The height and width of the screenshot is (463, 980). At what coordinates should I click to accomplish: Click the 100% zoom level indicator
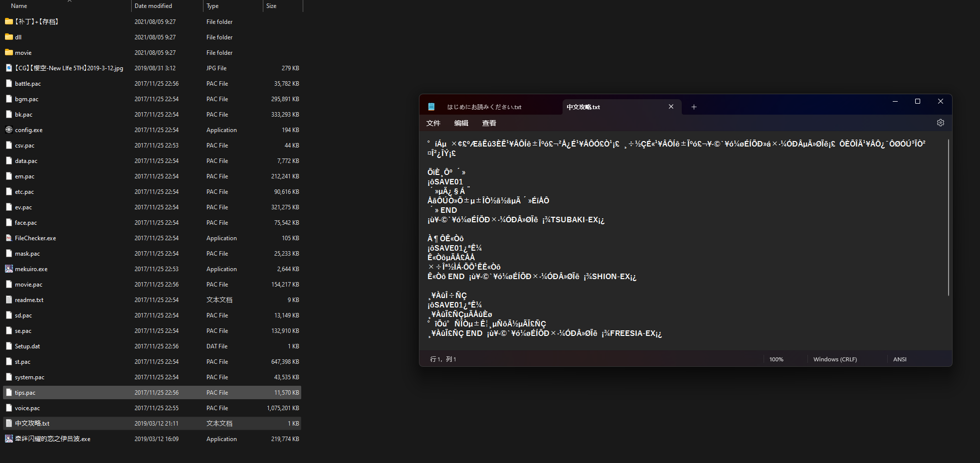[x=776, y=359]
